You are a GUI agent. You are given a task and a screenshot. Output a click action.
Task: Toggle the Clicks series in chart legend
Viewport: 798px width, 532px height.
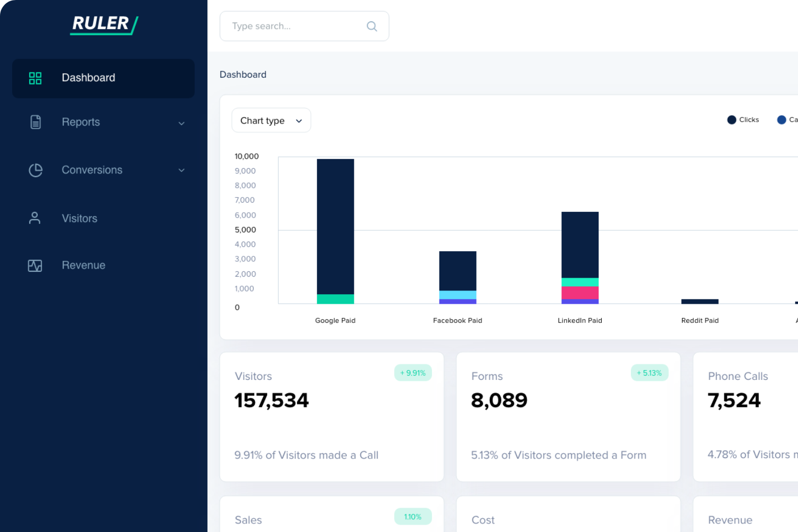[743, 120]
